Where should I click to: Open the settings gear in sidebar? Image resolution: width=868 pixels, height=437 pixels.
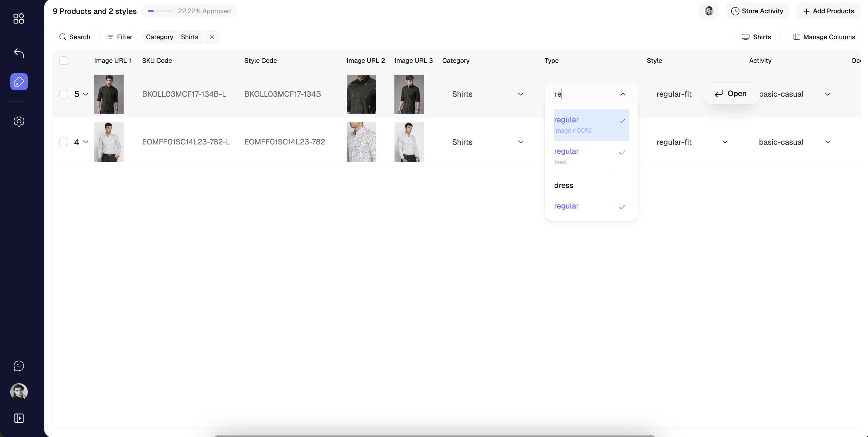pyautogui.click(x=19, y=121)
